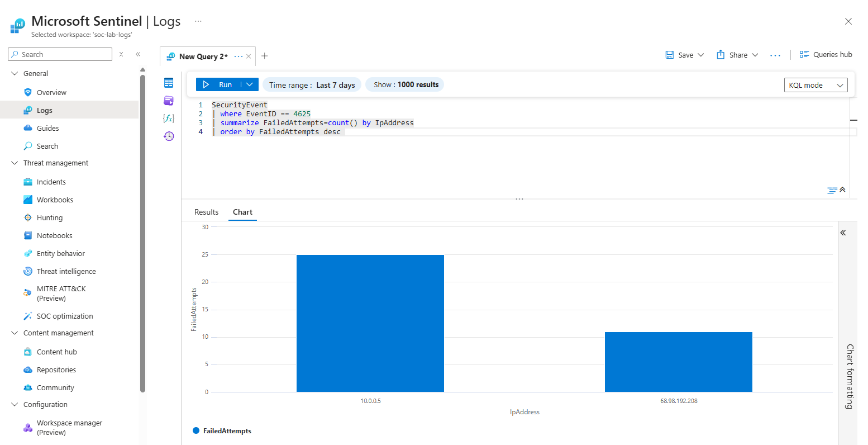Open the Queries pane icon
The width and height of the screenshot is (868, 445).
coord(169,100)
